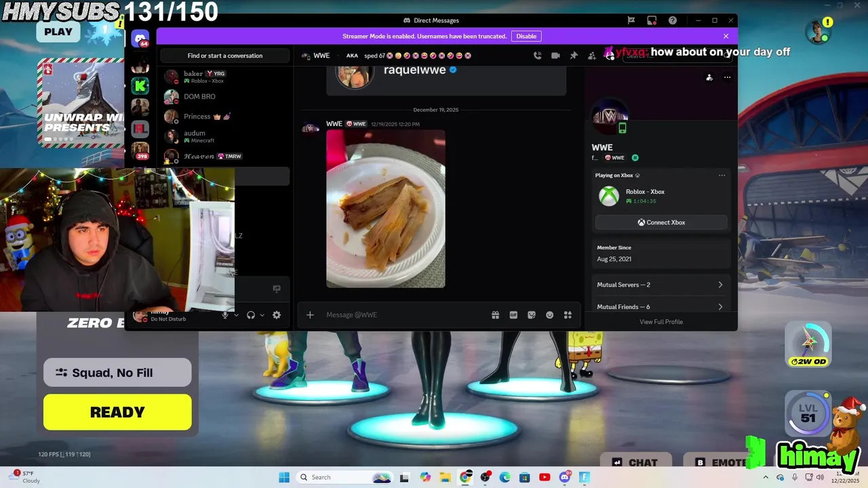868x488 pixels.
Task: Disable Streamer Mode
Action: click(526, 36)
